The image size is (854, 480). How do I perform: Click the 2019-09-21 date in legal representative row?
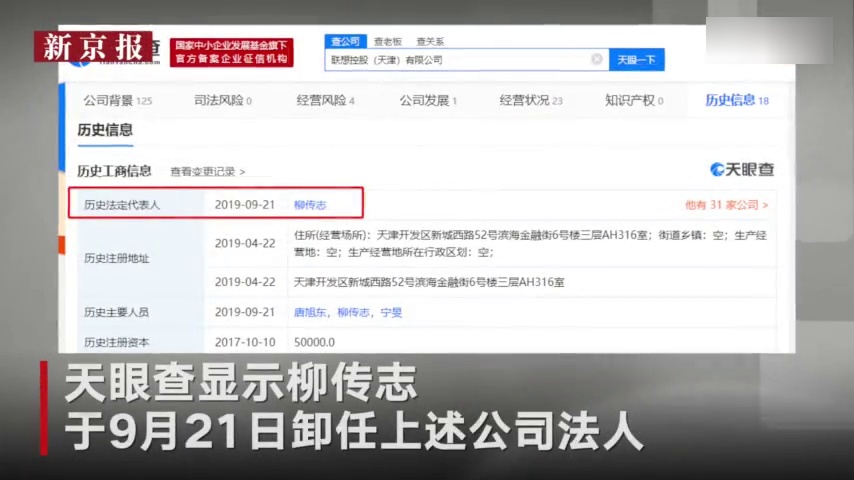click(245, 205)
